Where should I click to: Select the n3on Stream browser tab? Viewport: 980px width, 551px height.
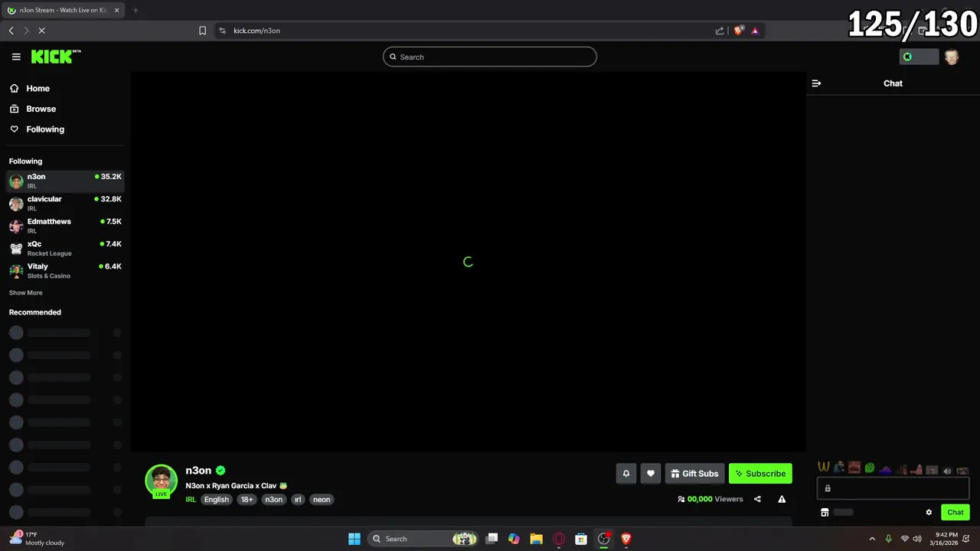(x=63, y=10)
